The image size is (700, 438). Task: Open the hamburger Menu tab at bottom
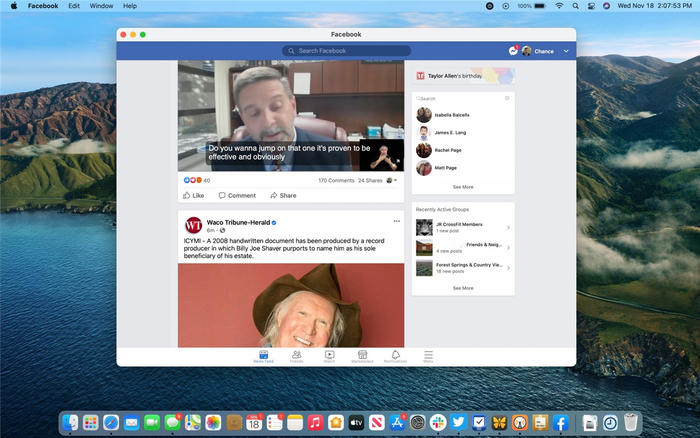click(428, 355)
